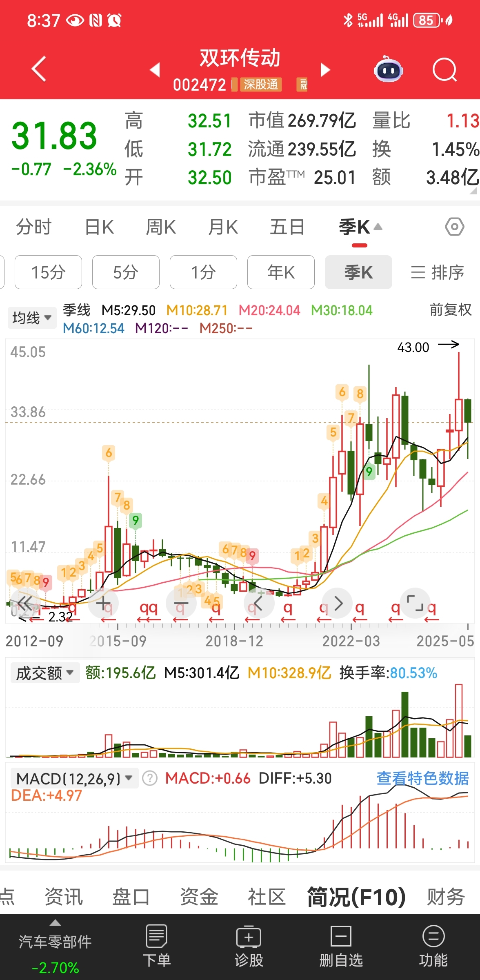
Task: Open 查看特色数据 link
Action: point(422,778)
